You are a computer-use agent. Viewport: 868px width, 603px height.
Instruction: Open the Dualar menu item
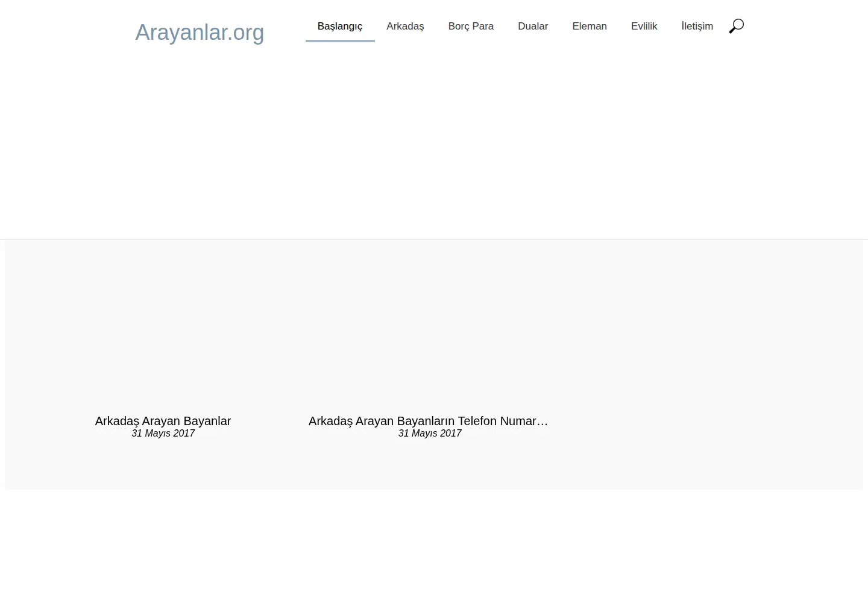click(533, 27)
